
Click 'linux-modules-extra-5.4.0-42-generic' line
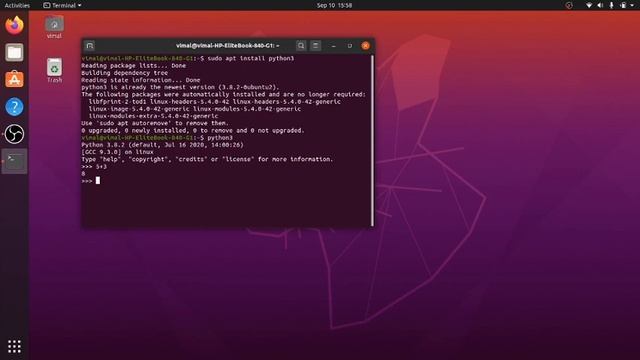point(153,116)
